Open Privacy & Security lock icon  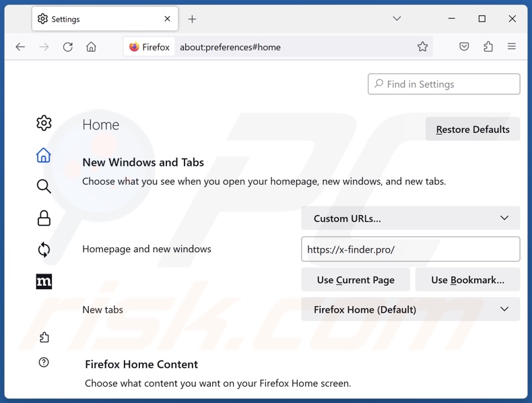tap(44, 218)
